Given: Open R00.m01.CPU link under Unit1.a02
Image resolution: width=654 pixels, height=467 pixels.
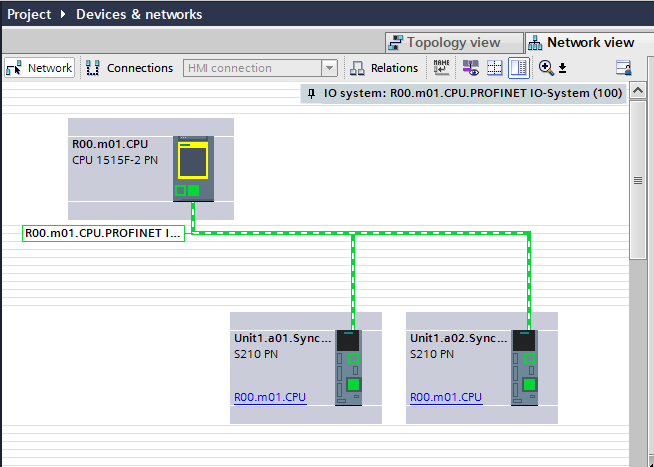Looking at the screenshot, I should [x=446, y=397].
